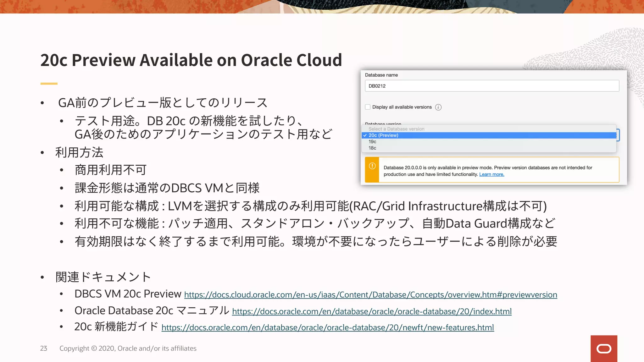Click the Copyright © 2020, Oracle footer text

[x=128, y=348]
